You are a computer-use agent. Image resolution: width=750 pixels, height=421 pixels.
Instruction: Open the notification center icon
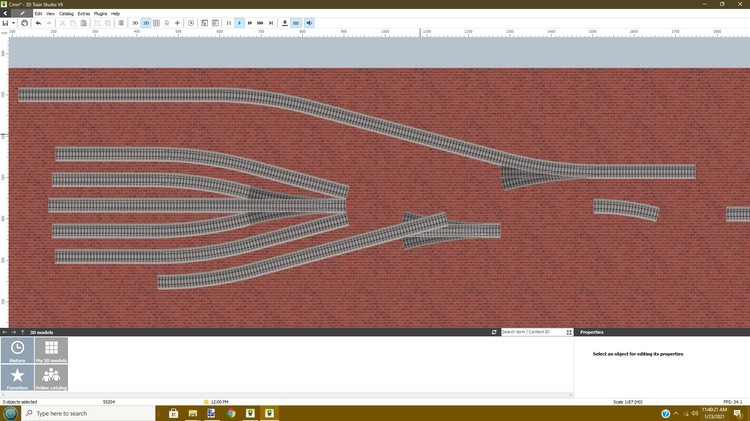pos(738,413)
